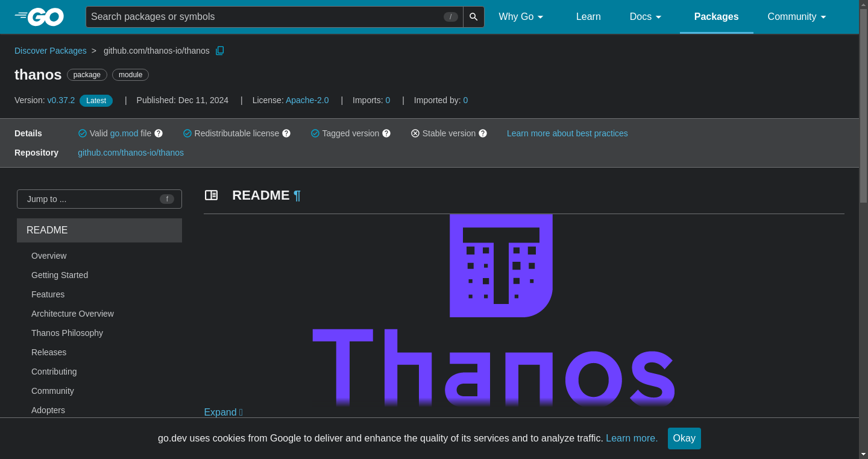868x459 pixels.
Task: Click the scrollbar up arrow
Action: tap(863, 4)
